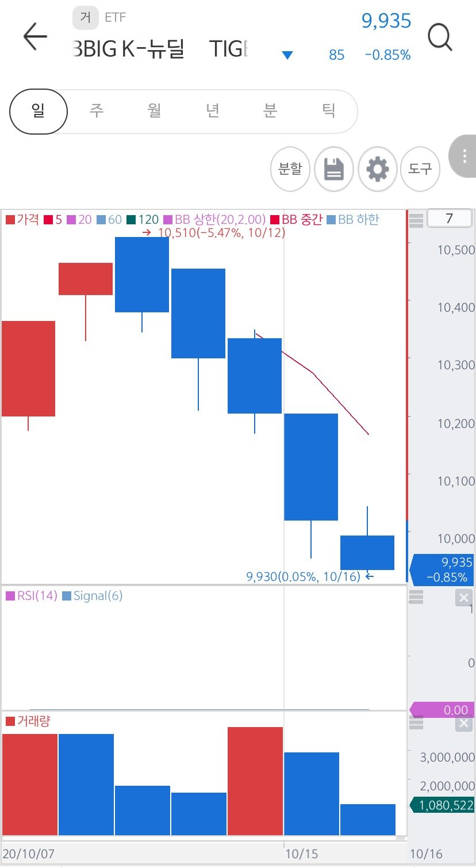Select the 분 (minute) period tab

[270, 110]
